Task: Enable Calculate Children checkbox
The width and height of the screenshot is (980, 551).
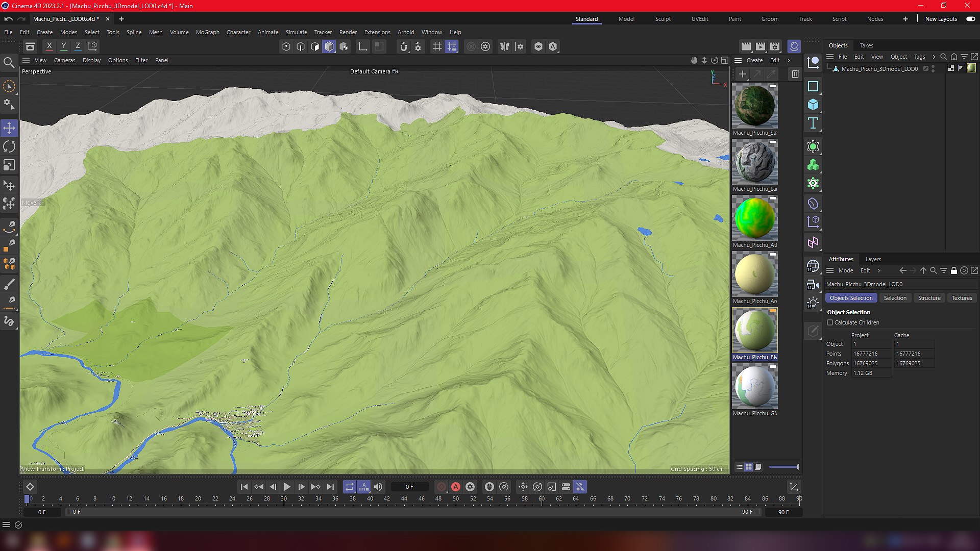Action: [830, 322]
